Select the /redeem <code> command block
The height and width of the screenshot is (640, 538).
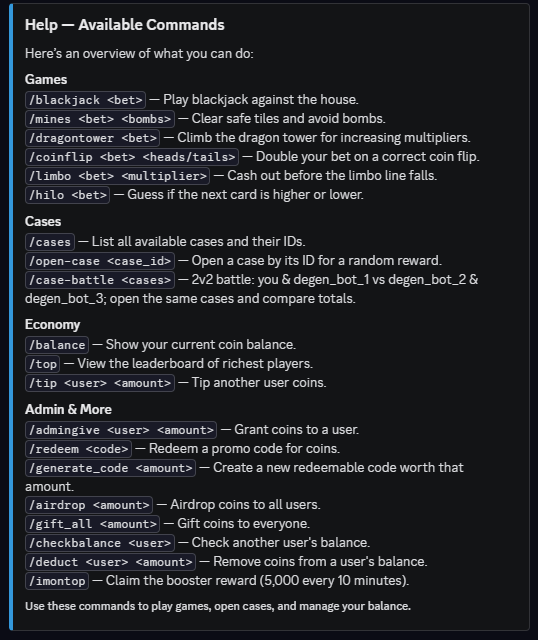point(78,449)
